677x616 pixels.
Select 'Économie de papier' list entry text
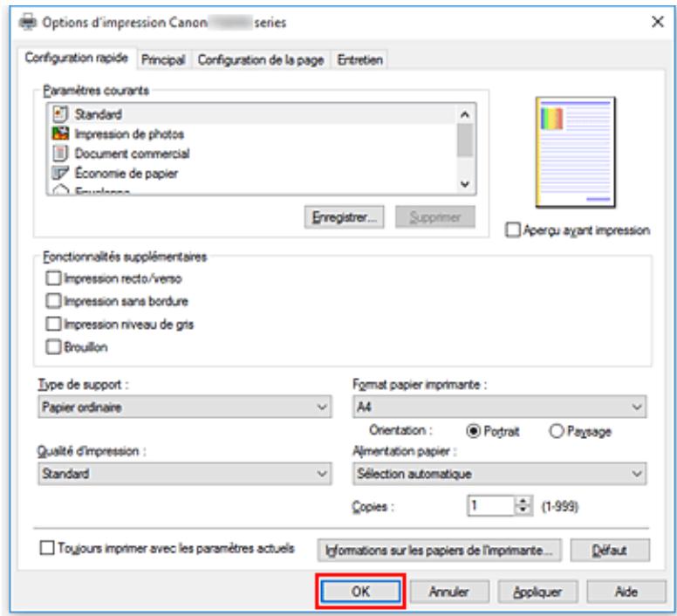127,173
